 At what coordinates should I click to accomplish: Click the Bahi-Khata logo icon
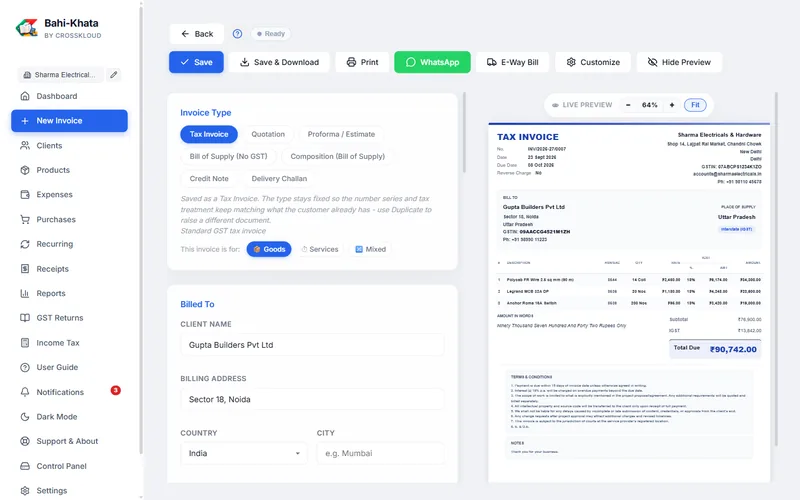pyautogui.click(x=27, y=28)
